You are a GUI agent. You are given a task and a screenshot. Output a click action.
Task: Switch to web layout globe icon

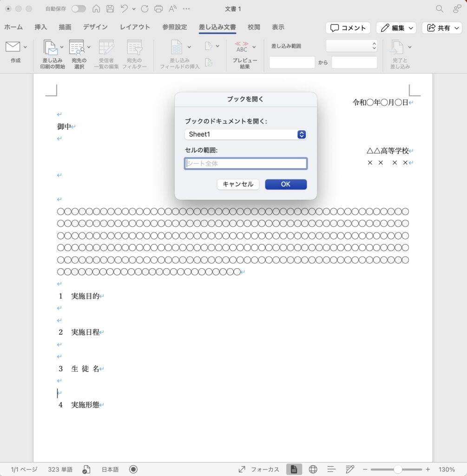(313, 469)
